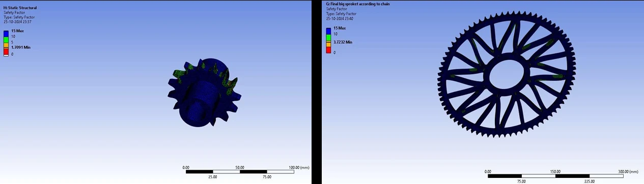
Task: Click the blue legend swatch in sprocket view
Action: pos(328,30)
